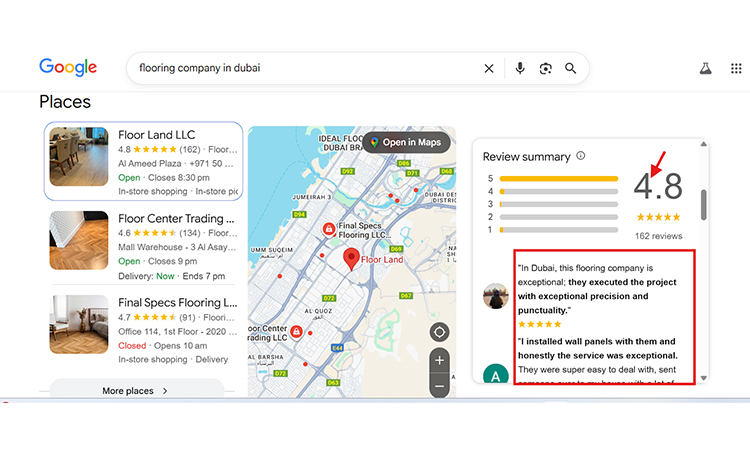750x450 pixels.
Task: Click the 4.6 (134) rating of Floor Center
Action: [159, 233]
